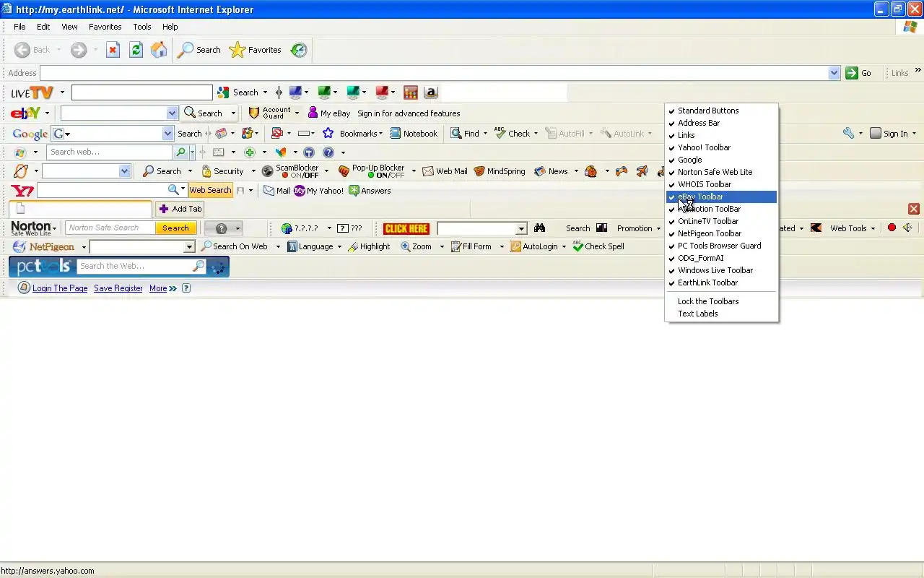This screenshot has height=578, width=924.
Task: Click the airplane icon on EarthLink toolbar
Action: click(x=642, y=171)
